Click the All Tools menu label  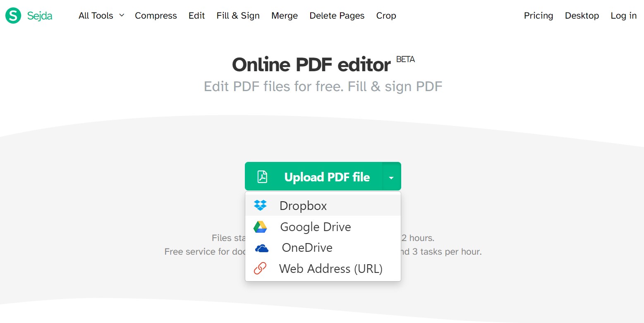point(96,16)
